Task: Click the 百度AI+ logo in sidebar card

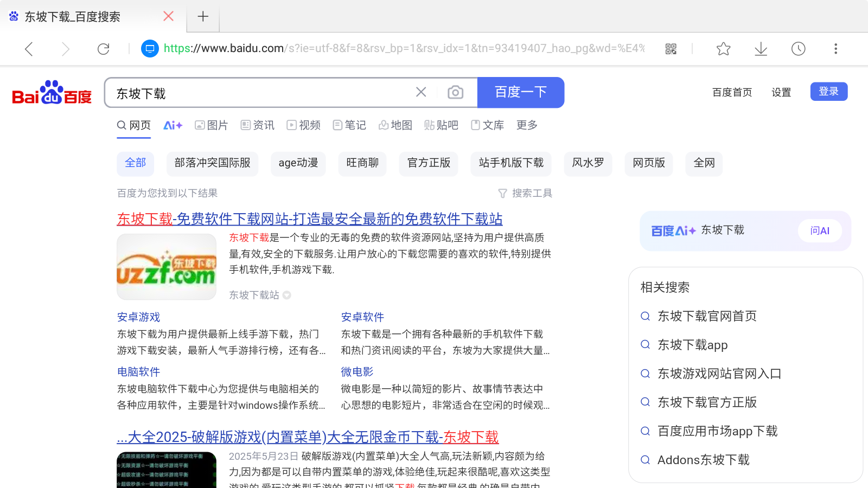Action: tap(673, 231)
